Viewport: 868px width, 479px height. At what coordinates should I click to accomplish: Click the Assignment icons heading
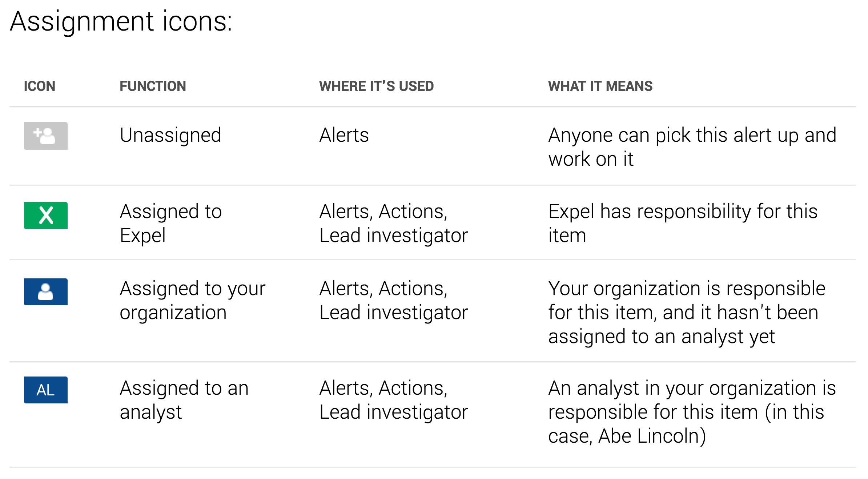click(121, 22)
